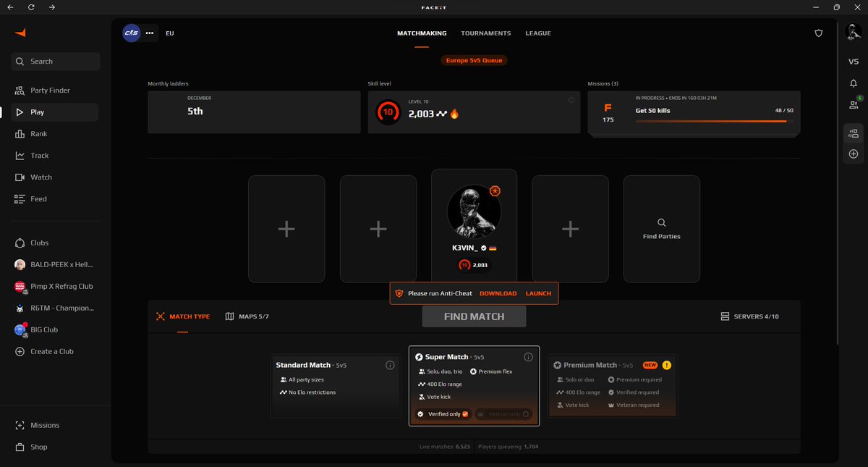Click the Find Parties card

tap(662, 229)
